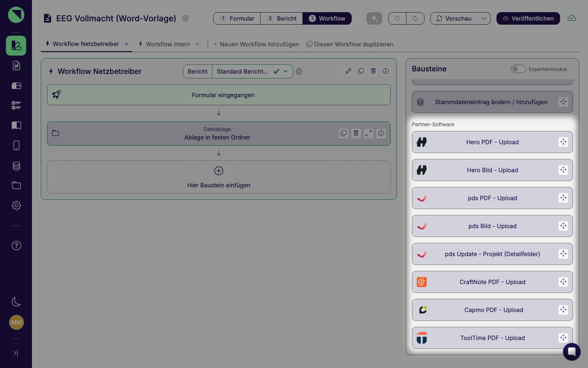Click the Veröffentlichen button
This screenshot has height=368, width=588.
[528, 18]
